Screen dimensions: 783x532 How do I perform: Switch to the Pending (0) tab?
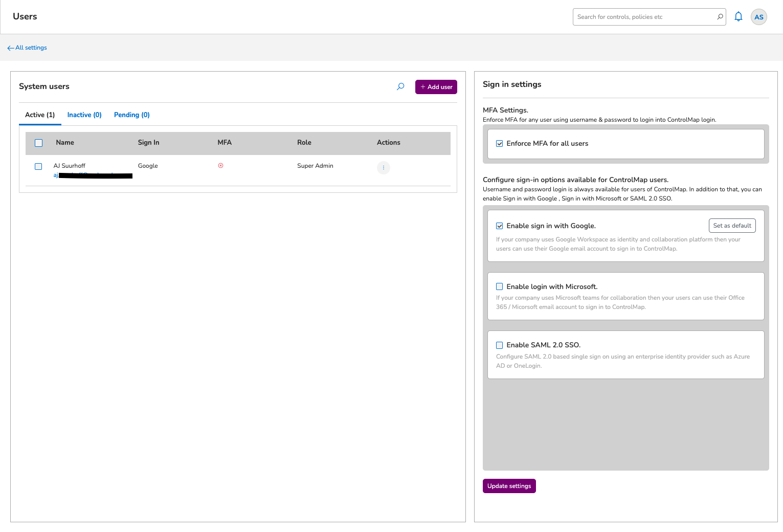pos(131,115)
